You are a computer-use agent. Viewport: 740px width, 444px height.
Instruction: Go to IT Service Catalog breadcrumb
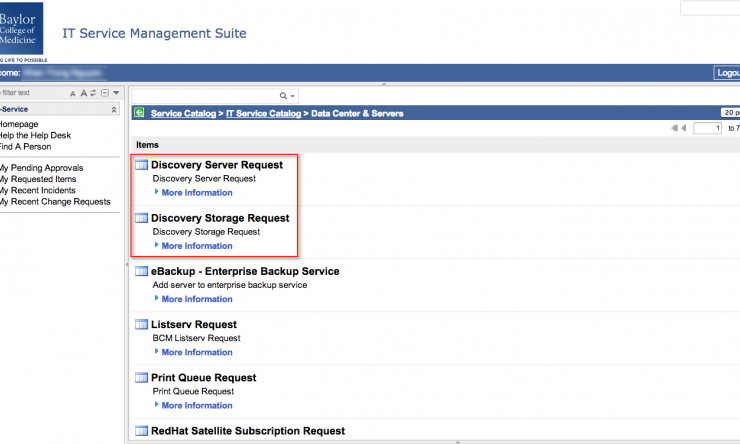tap(263, 113)
